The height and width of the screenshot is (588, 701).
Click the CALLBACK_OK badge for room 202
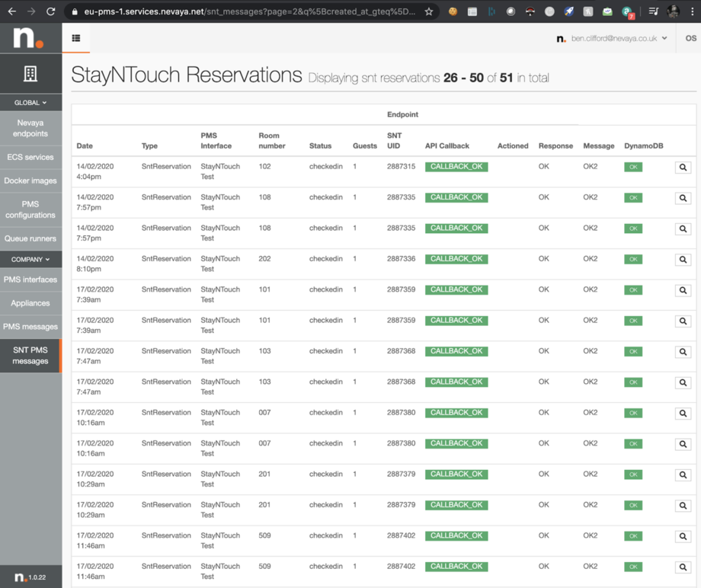point(456,259)
